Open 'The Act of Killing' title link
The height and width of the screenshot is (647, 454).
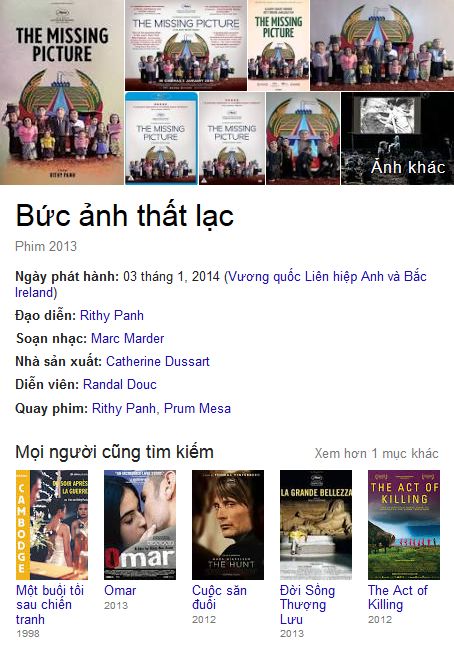(398, 597)
